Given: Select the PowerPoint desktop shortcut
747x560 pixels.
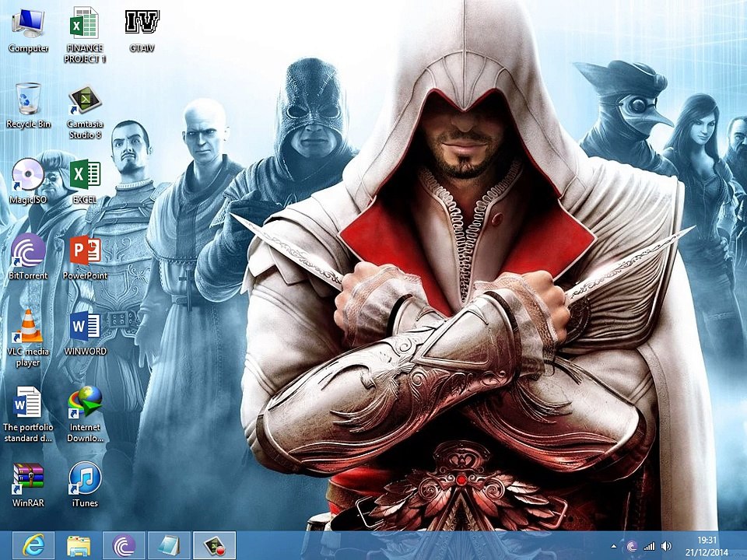Looking at the screenshot, I should coord(85,257).
